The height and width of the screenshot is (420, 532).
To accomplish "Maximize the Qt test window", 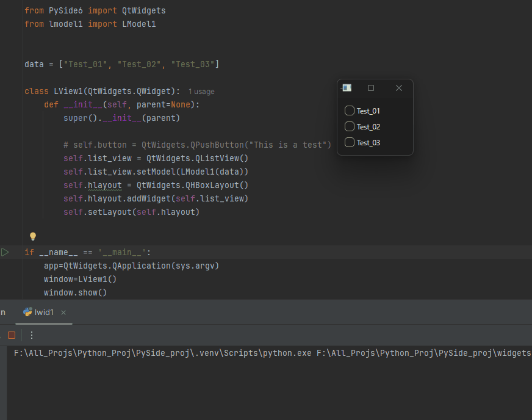I will (371, 87).
